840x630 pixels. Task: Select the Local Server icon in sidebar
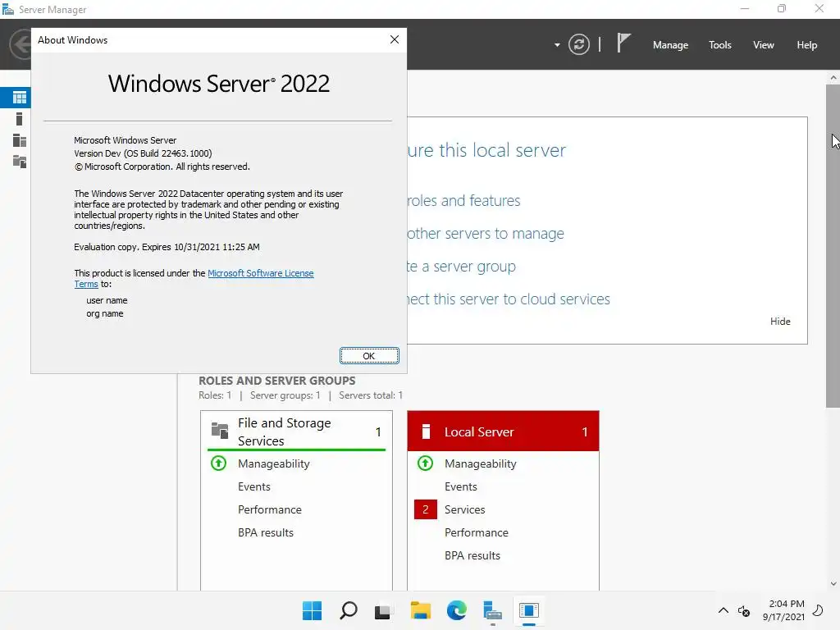[x=20, y=119]
